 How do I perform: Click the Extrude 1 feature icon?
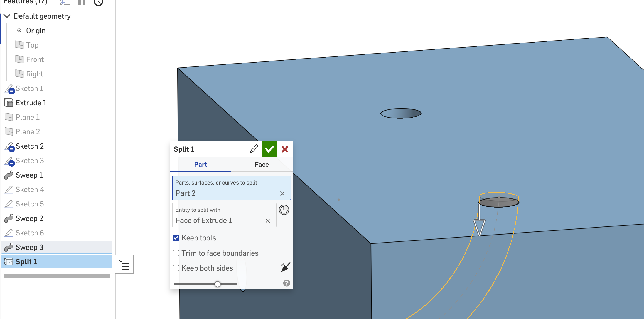point(9,103)
